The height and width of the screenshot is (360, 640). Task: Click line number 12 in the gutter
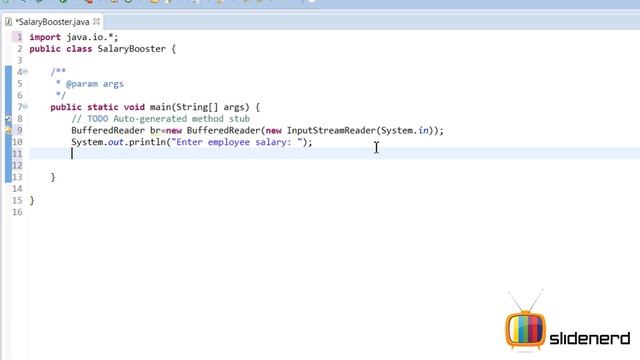click(17, 165)
